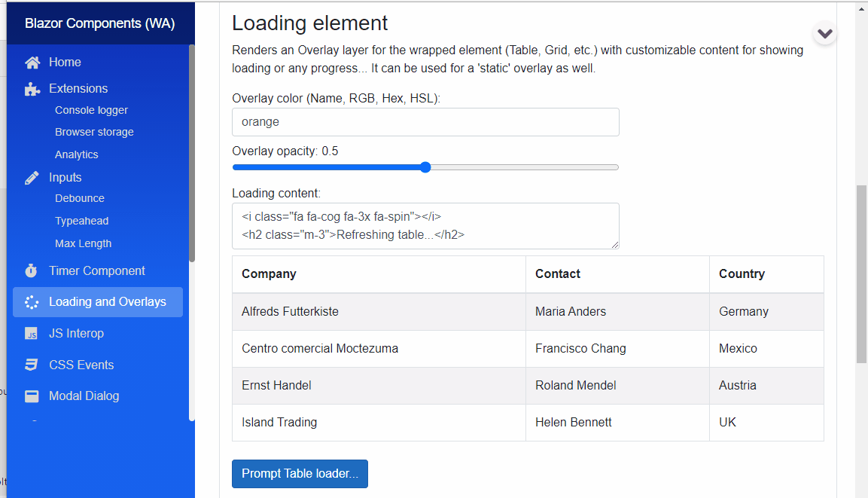This screenshot has height=498, width=868.
Task: Click the Prompt Table loader button
Action: (300, 473)
